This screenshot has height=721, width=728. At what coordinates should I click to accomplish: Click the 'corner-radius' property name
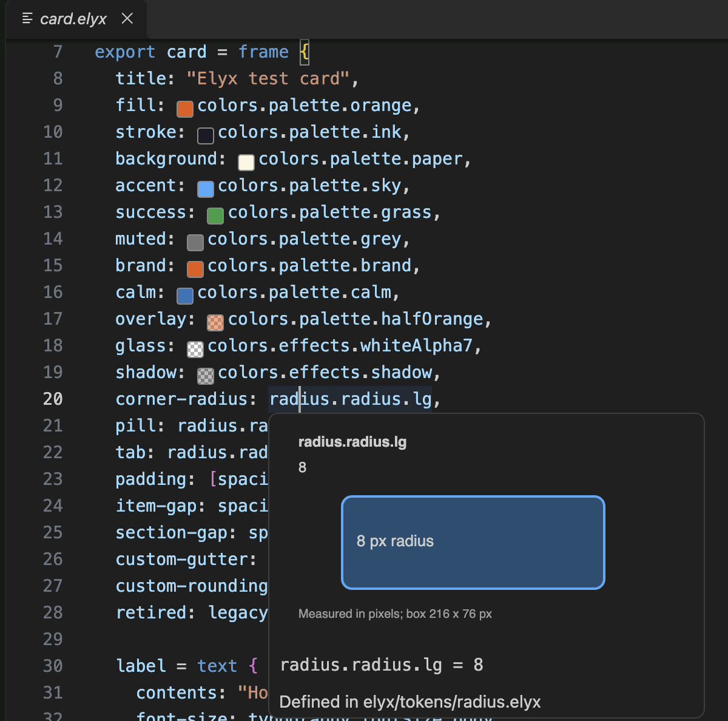click(x=182, y=399)
